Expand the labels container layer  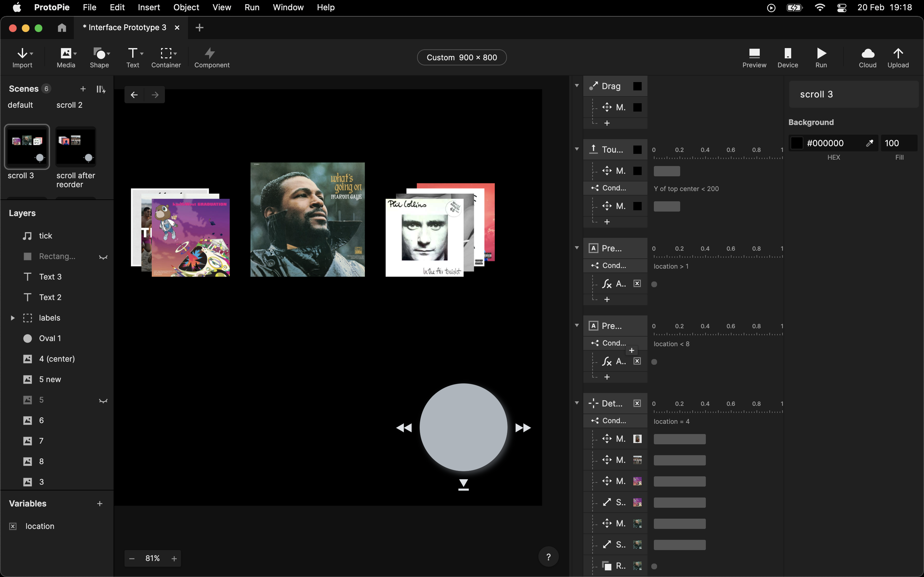13,318
